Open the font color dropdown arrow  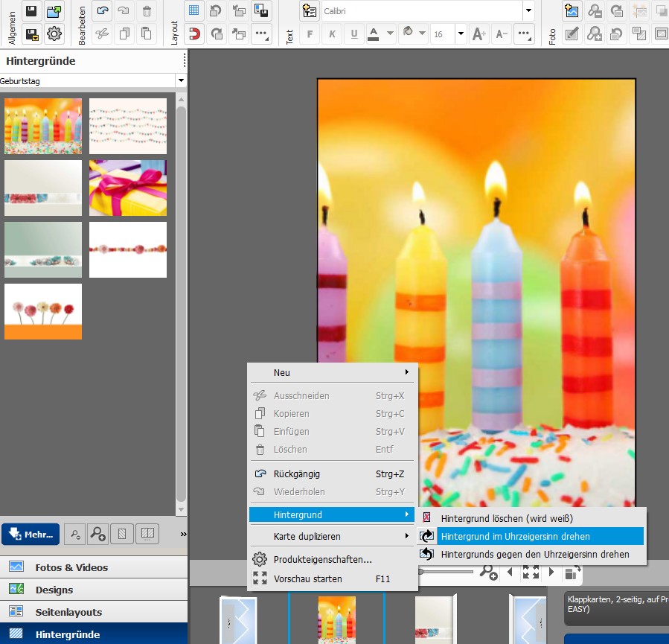point(391,34)
